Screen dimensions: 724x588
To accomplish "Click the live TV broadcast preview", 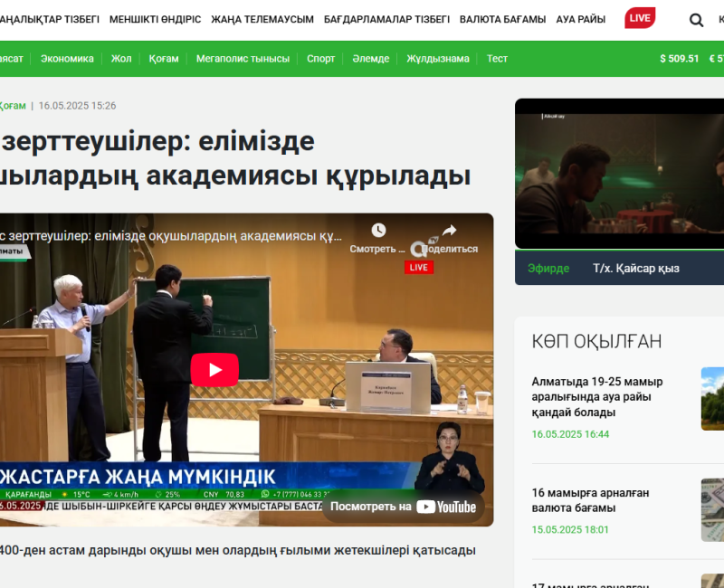I will tap(619, 174).
